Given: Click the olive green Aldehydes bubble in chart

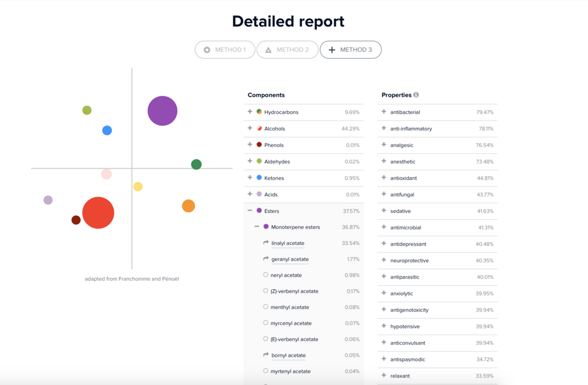Looking at the screenshot, I should (x=87, y=110).
